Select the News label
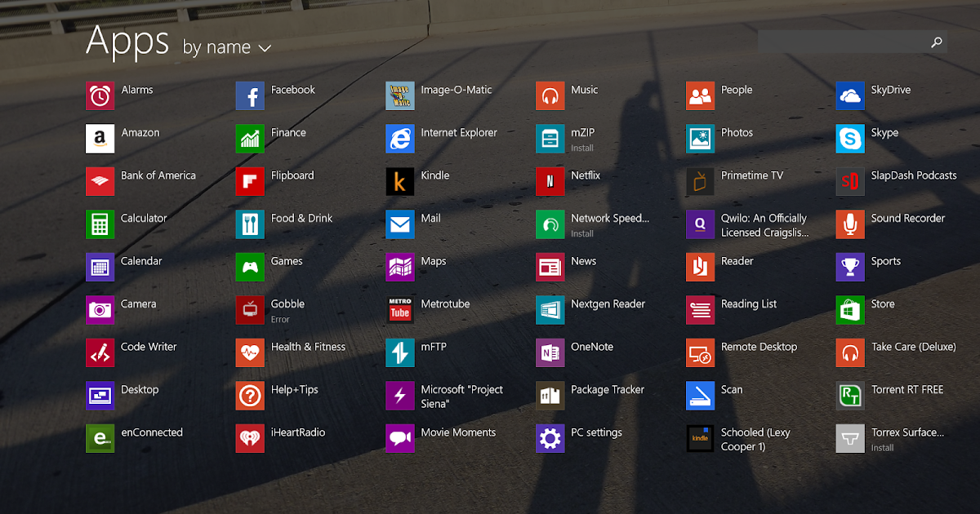 [584, 261]
